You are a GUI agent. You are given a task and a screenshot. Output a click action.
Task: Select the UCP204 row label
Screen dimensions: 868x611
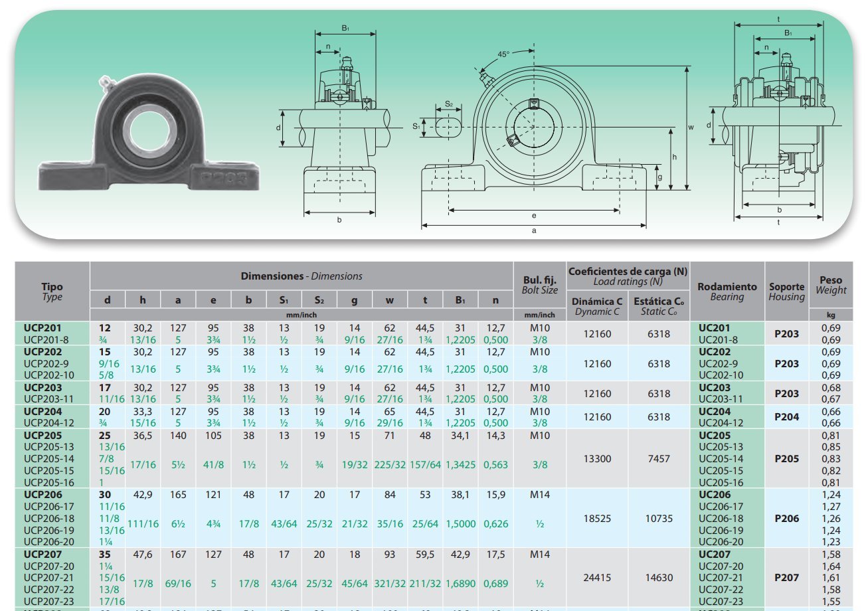point(43,411)
